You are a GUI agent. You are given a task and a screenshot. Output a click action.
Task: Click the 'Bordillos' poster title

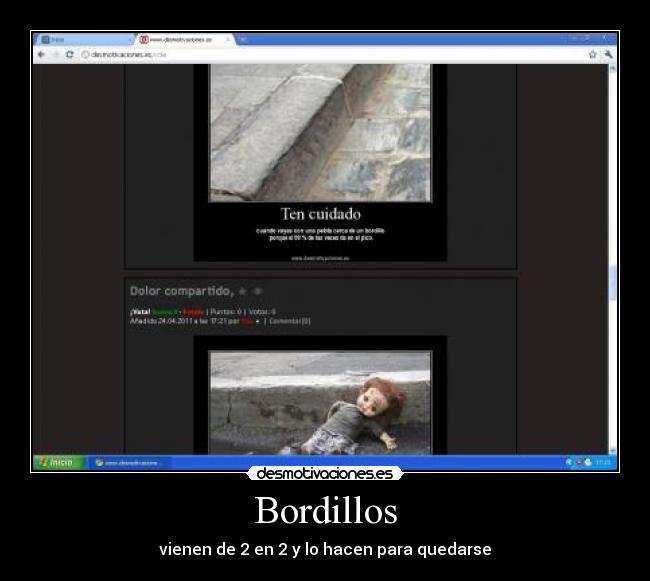(326, 510)
